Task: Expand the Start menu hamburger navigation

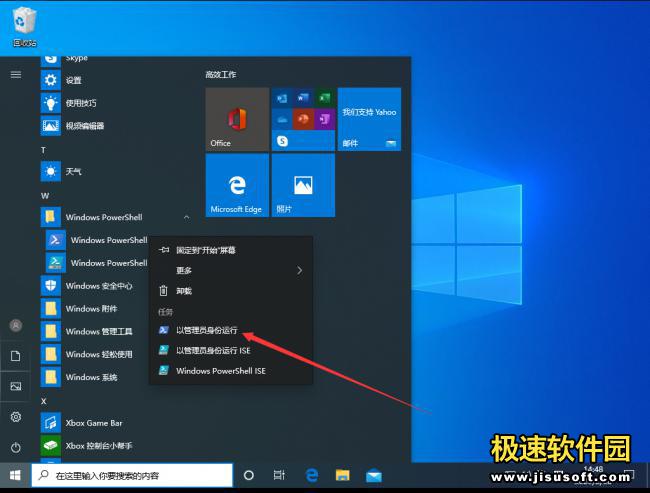Action: [16, 75]
